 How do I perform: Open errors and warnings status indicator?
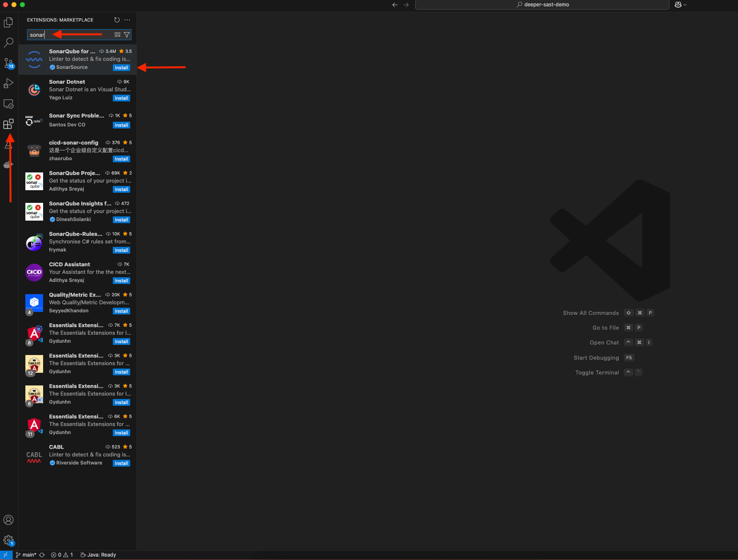tap(62, 555)
